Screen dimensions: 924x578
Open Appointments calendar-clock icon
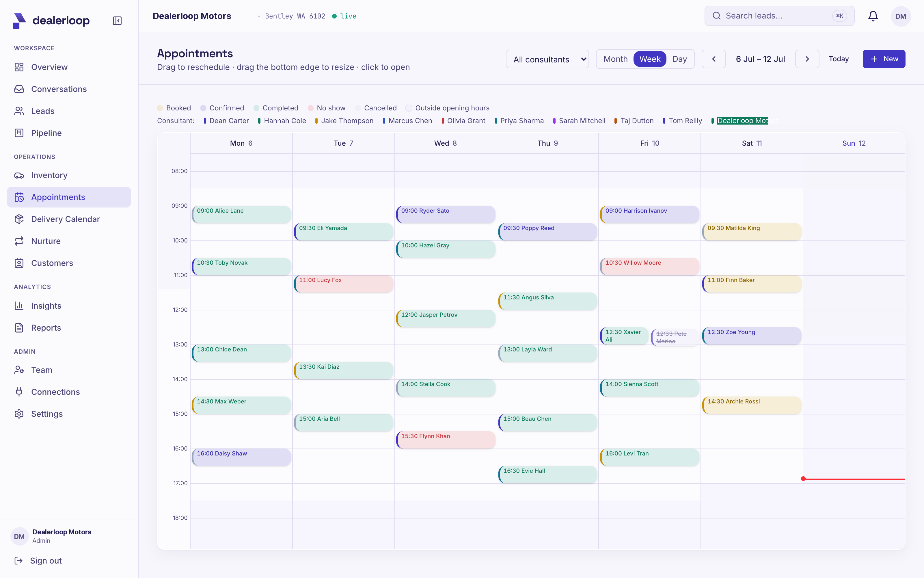19,197
